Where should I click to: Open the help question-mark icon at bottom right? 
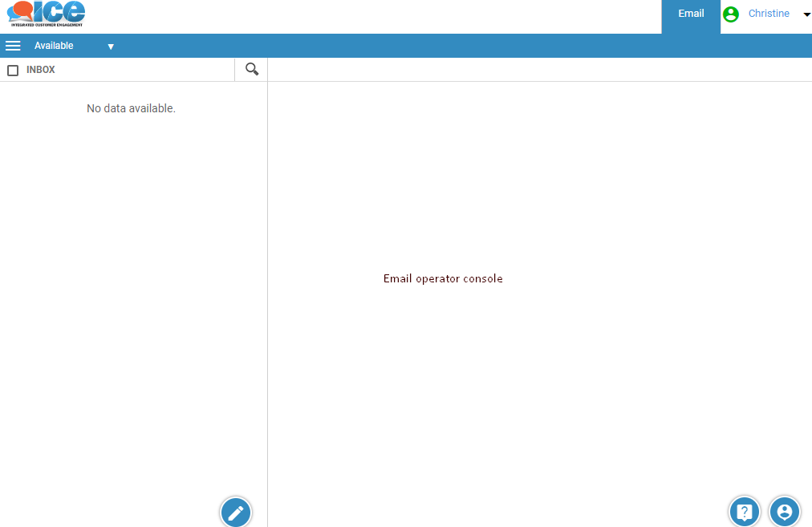click(x=744, y=511)
